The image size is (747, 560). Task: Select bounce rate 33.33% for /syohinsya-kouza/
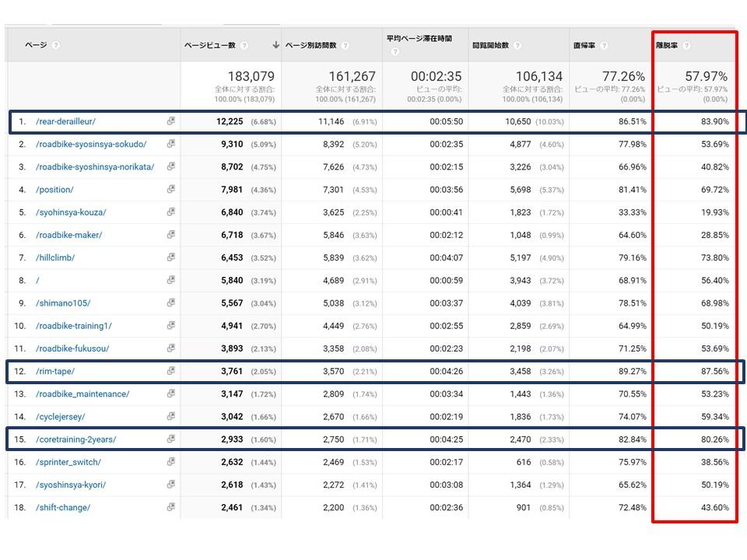point(632,212)
